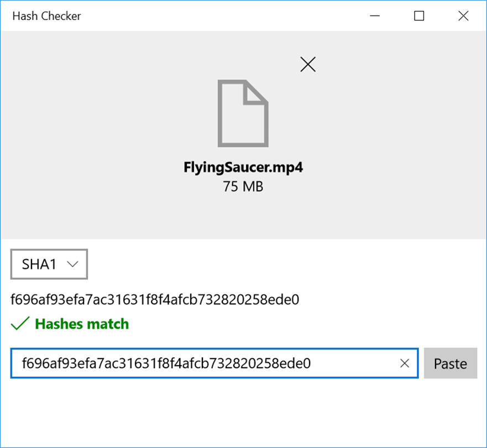Click the green checkmark icon
This screenshot has width=487, height=448.
(20, 324)
